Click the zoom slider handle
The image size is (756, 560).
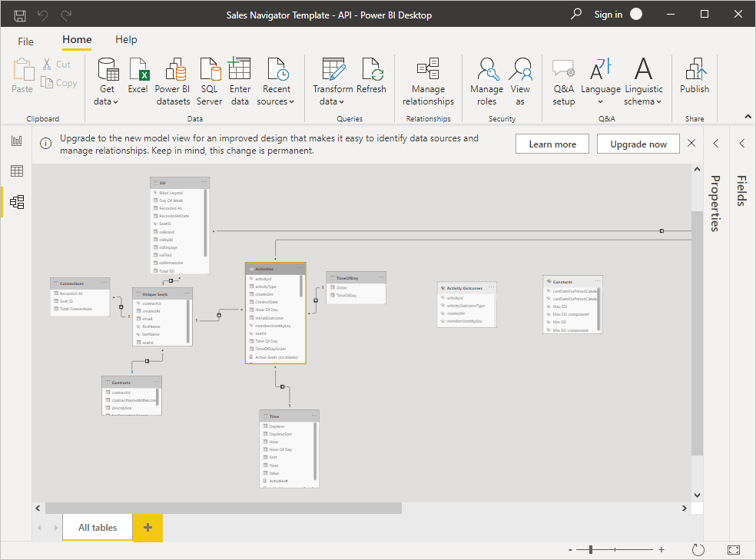(591, 549)
